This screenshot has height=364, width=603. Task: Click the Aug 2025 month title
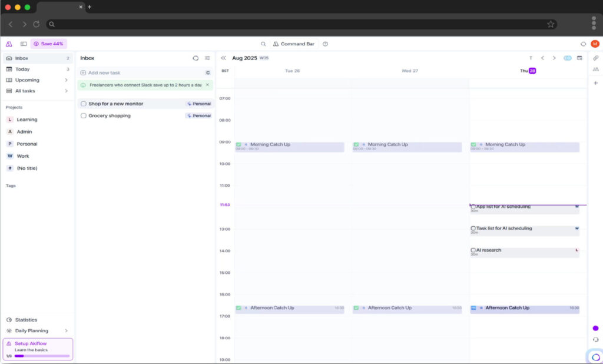click(x=244, y=58)
